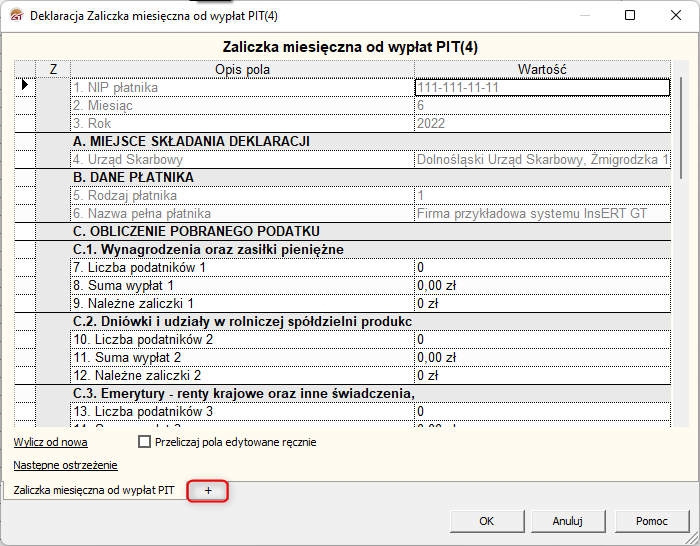Viewport: 700px width, 546px height.
Task: Click the value cell for 9. Należne zaliczki 1
Action: pos(542,304)
